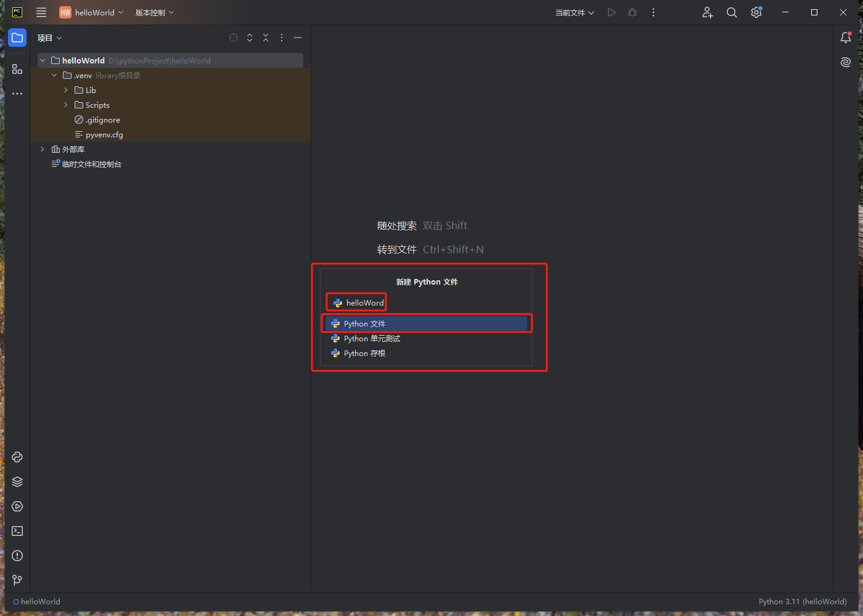Hide the project tool window

298,38
